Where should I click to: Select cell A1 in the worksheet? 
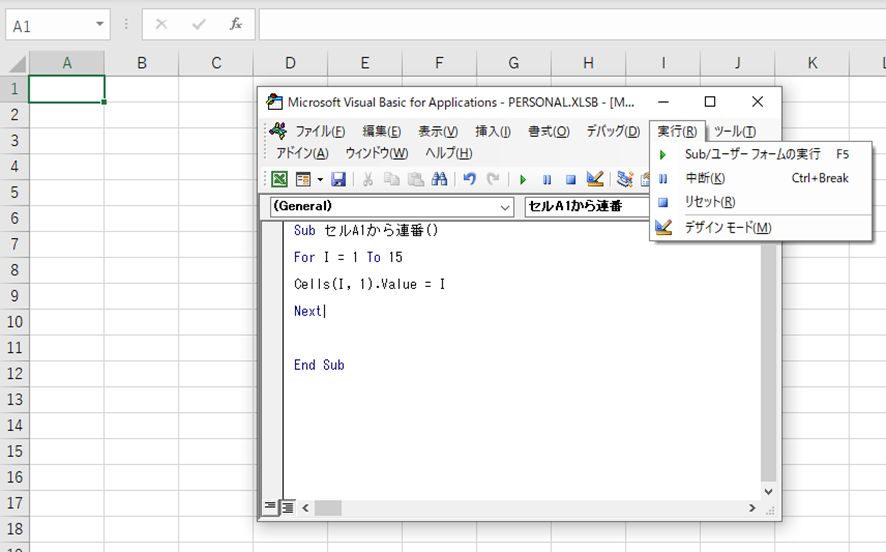point(67,89)
